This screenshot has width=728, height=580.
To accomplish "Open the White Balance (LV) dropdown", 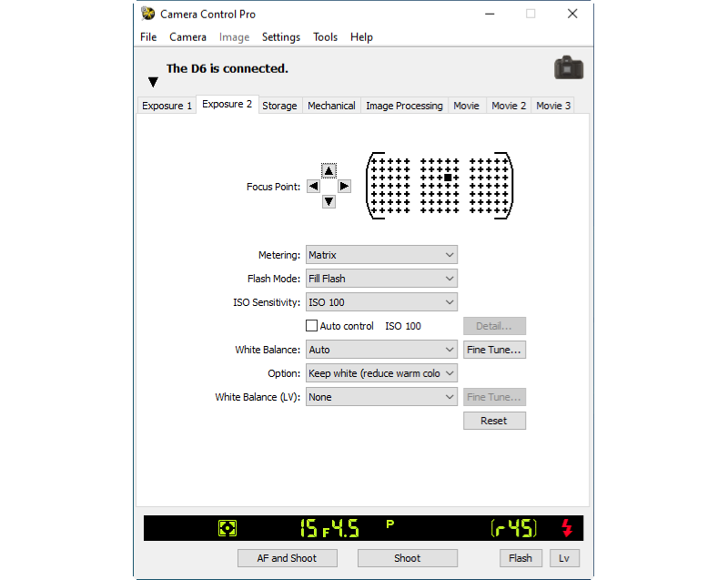I will click(381, 397).
